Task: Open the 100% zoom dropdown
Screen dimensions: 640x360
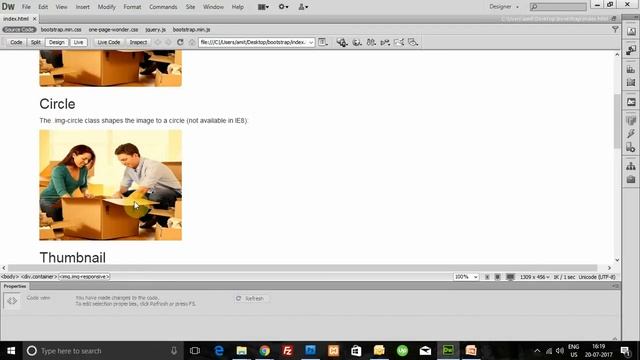Action: [x=466, y=277]
